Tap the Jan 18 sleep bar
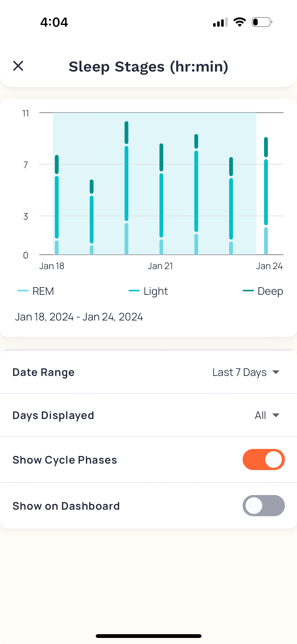This screenshot has height=644, width=297. tap(57, 205)
